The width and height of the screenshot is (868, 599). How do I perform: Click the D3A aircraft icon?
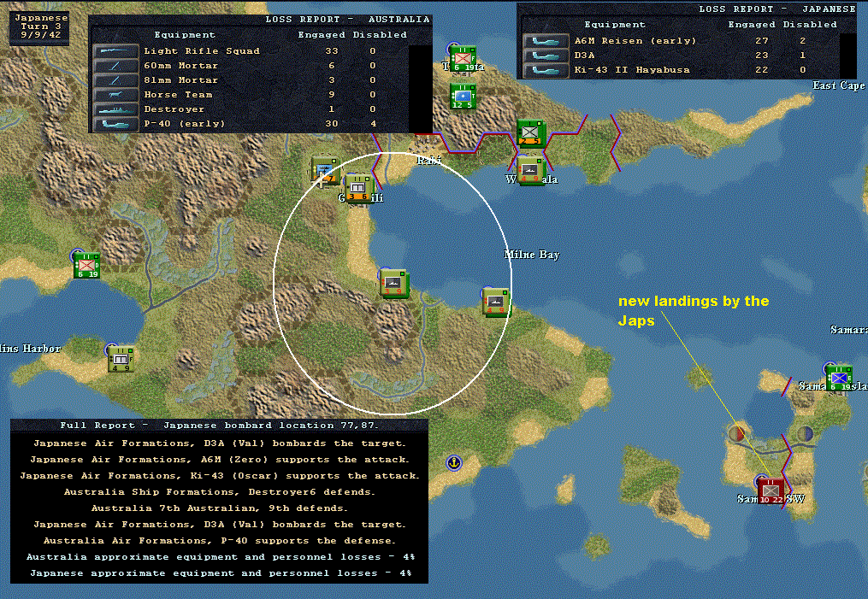click(546, 56)
